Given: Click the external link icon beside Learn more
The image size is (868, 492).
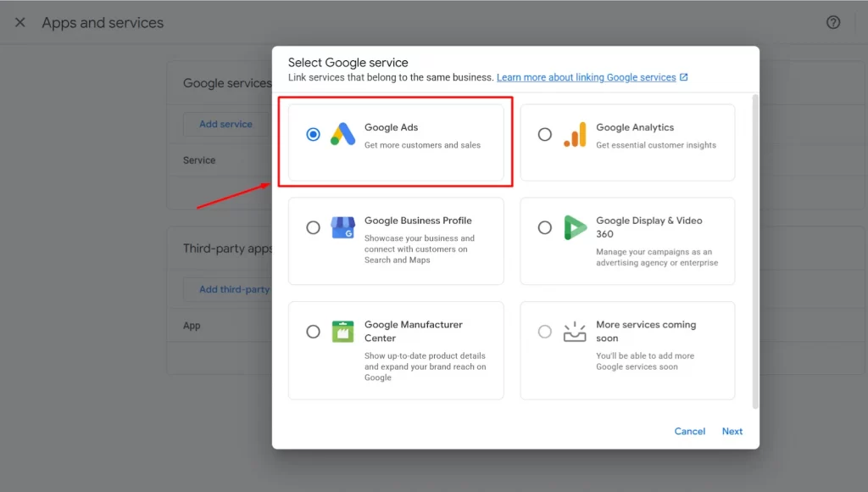Looking at the screenshot, I should (684, 77).
